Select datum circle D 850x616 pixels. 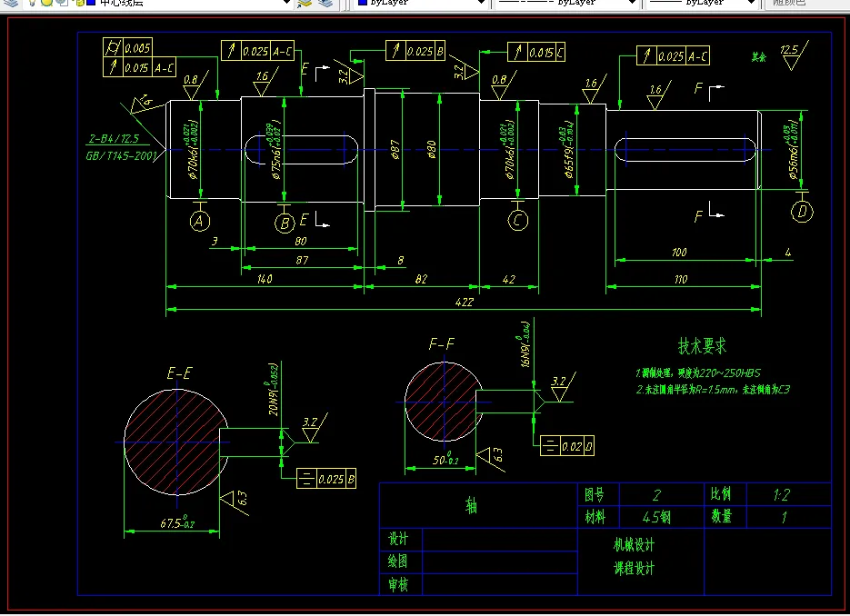point(803,212)
